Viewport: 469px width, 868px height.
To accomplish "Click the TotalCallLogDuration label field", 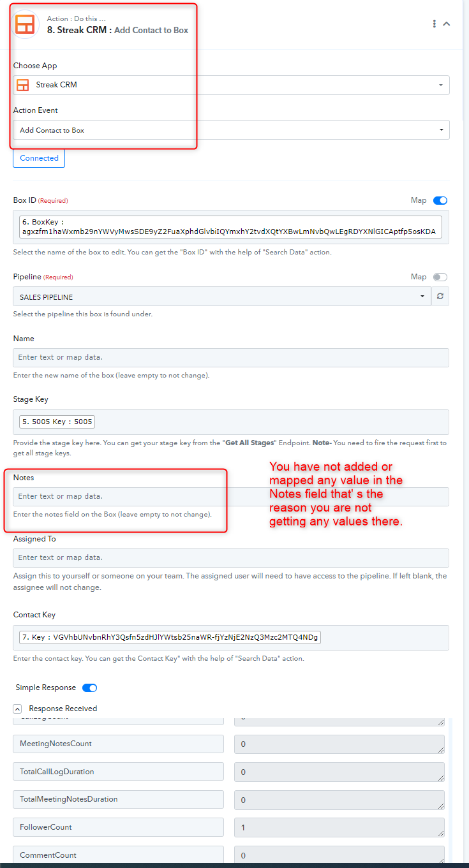I will [x=118, y=772].
